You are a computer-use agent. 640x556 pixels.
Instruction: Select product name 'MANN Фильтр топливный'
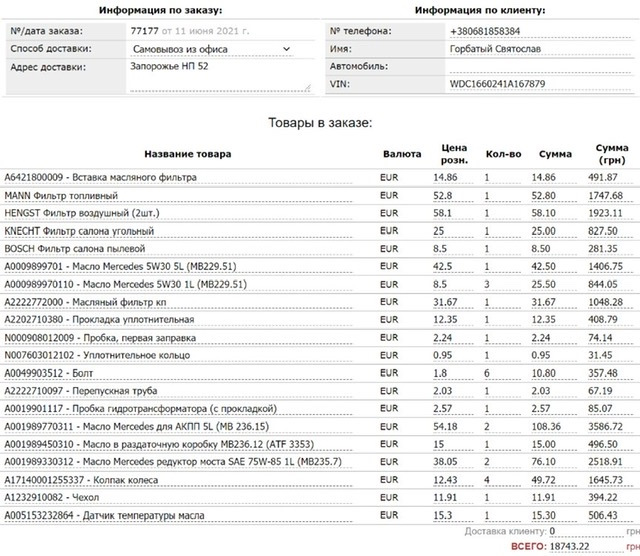click(x=178, y=196)
